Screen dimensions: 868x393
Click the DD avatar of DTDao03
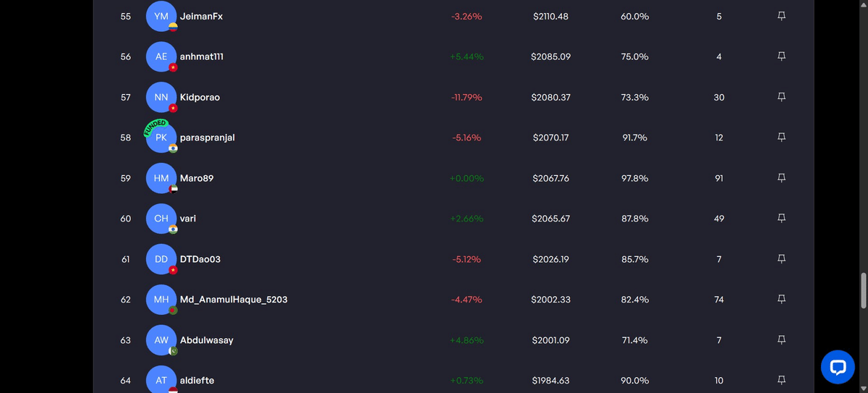click(161, 259)
